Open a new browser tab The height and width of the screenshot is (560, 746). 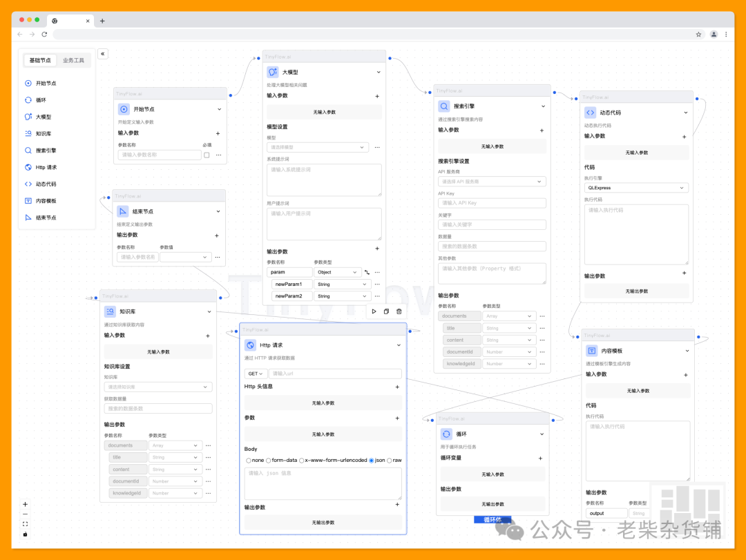point(102,21)
